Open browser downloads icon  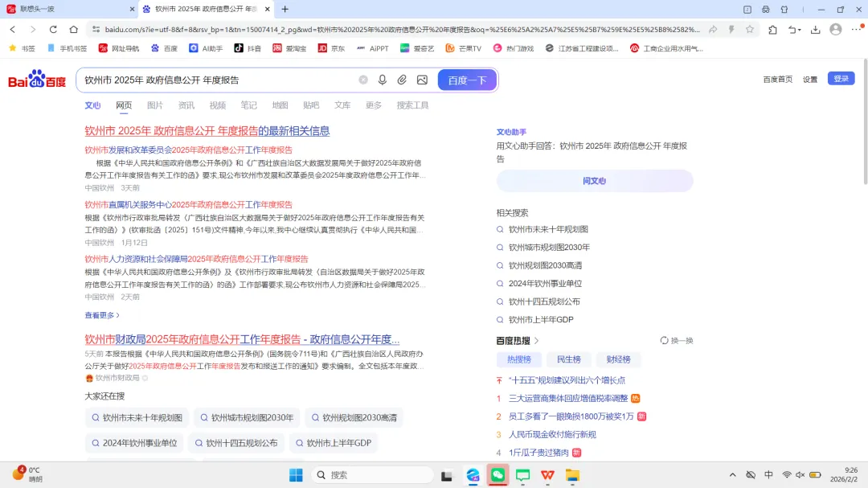(x=816, y=30)
